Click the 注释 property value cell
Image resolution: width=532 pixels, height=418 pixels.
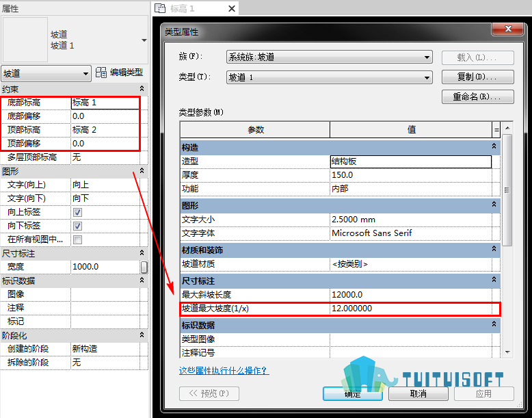point(105,308)
